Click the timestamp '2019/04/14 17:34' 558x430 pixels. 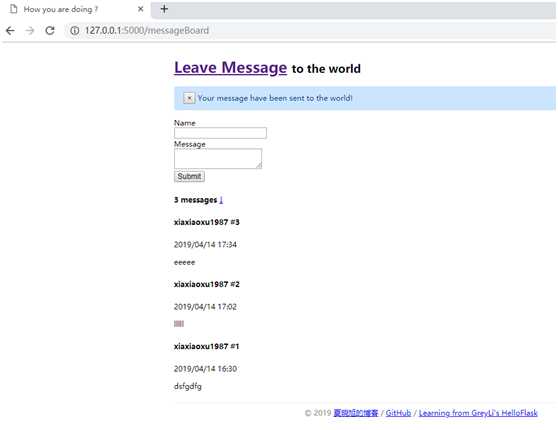(205, 245)
